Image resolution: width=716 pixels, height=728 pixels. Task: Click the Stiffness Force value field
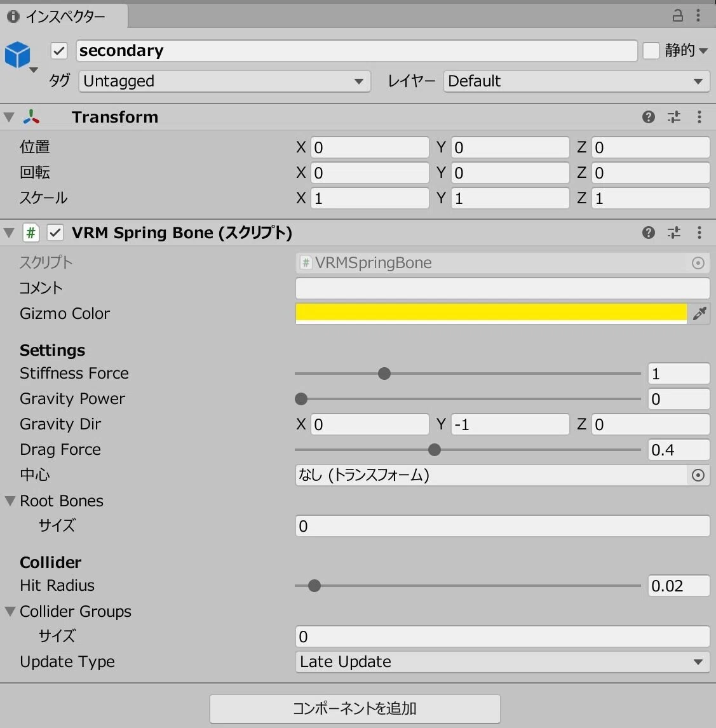click(x=679, y=374)
